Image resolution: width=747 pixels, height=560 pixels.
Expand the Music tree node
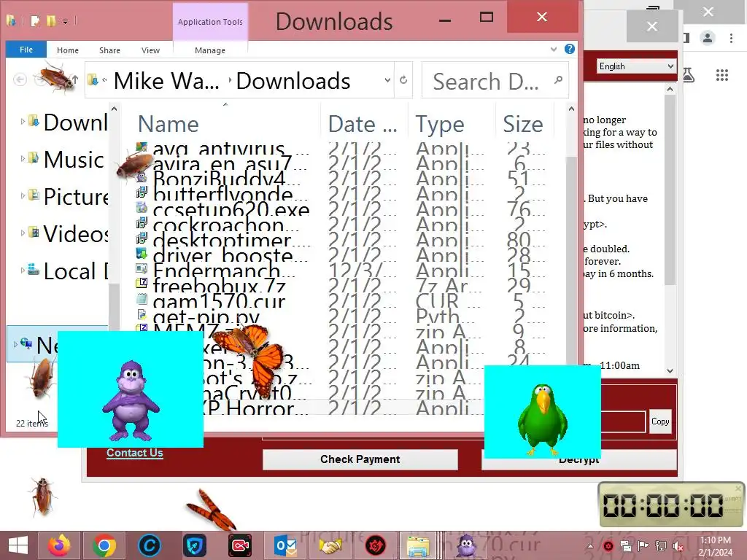point(23,159)
